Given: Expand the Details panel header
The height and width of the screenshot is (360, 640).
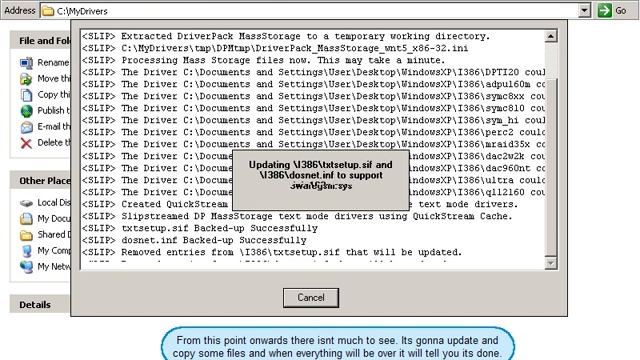Looking at the screenshot, I should point(40,304).
